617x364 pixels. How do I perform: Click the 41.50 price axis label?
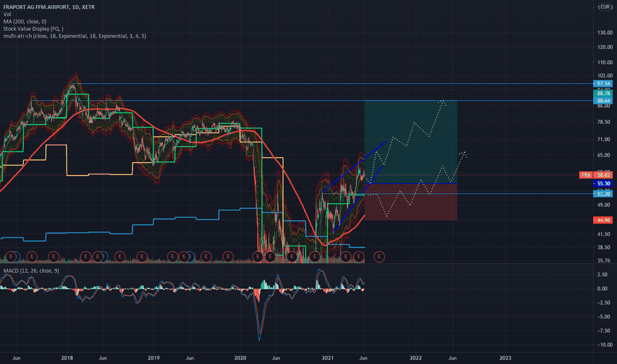tap(605, 234)
